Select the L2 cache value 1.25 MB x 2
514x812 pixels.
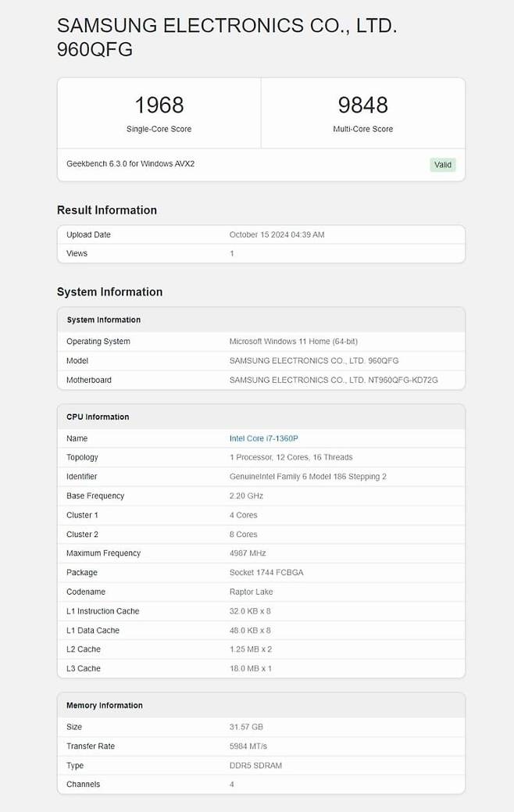251,649
